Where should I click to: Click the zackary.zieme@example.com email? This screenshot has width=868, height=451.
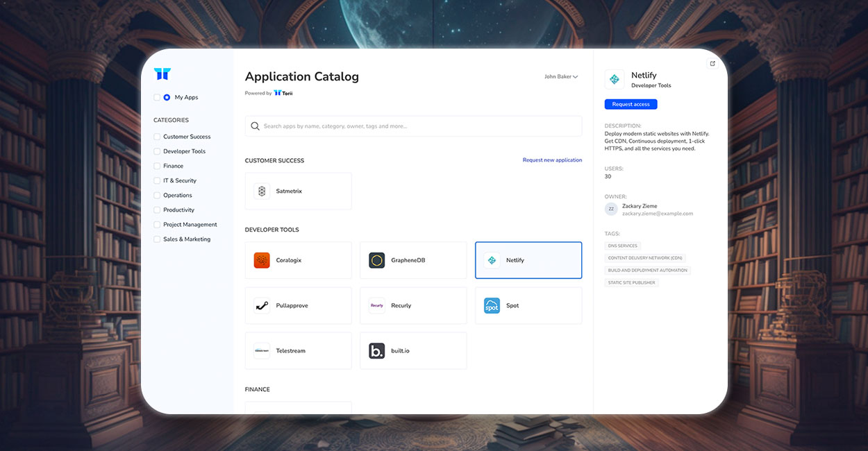click(658, 214)
